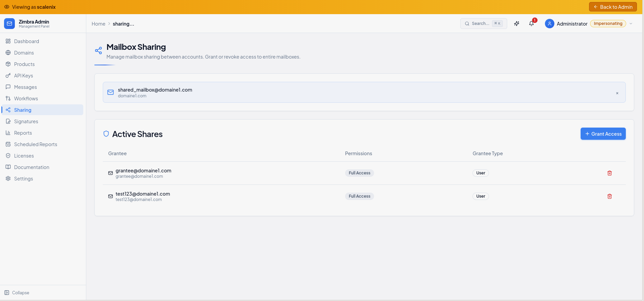Clear the selected shared_mailbox@domaine1.com account
The height and width of the screenshot is (301, 644).
(617, 93)
